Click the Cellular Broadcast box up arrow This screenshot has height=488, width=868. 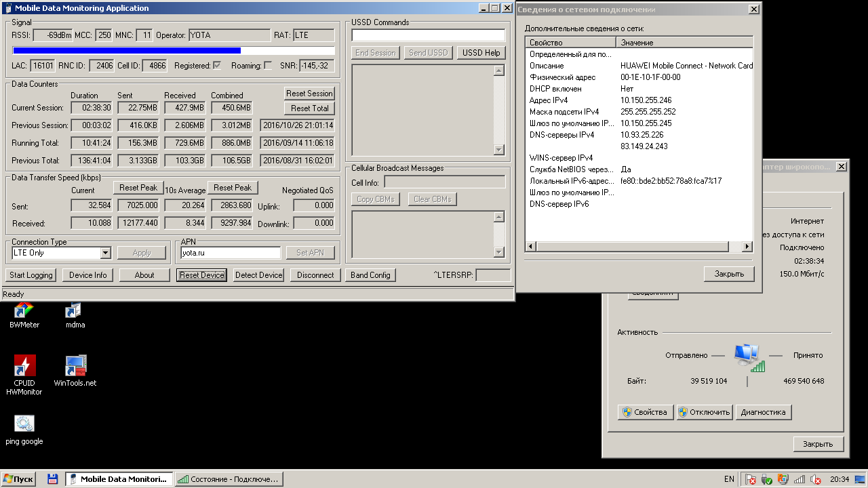coord(499,217)
